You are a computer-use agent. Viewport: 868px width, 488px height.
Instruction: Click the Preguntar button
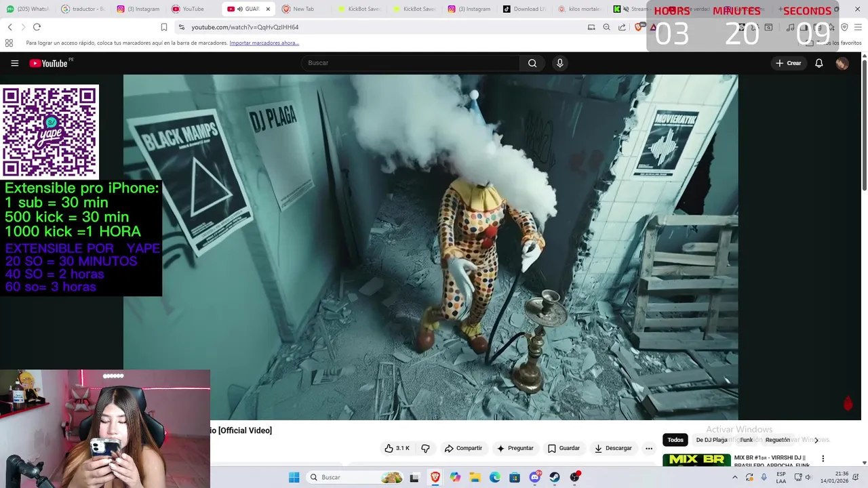(515, 448)
